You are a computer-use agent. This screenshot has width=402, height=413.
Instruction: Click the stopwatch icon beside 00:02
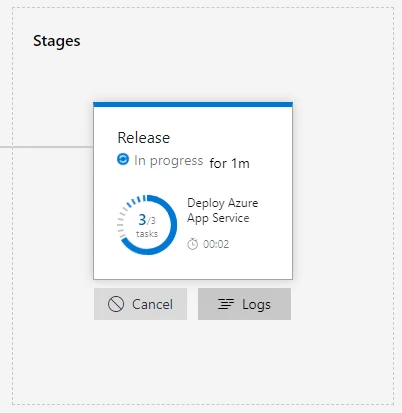click(x=192, y=244)
